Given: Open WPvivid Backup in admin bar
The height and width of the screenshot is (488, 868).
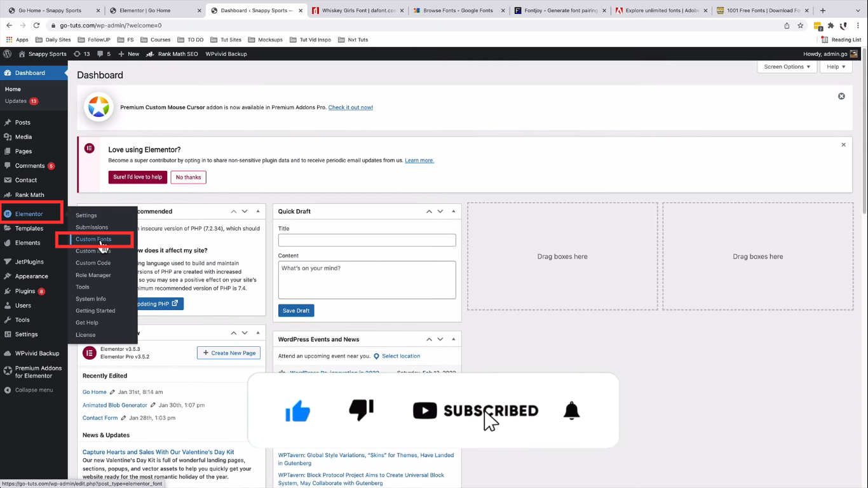Looking at the screenshot, I should [226, 54].
